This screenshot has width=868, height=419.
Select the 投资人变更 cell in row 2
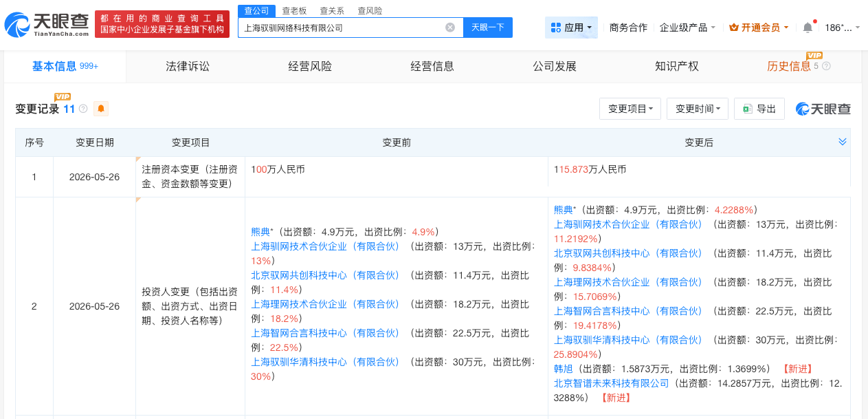190,306
